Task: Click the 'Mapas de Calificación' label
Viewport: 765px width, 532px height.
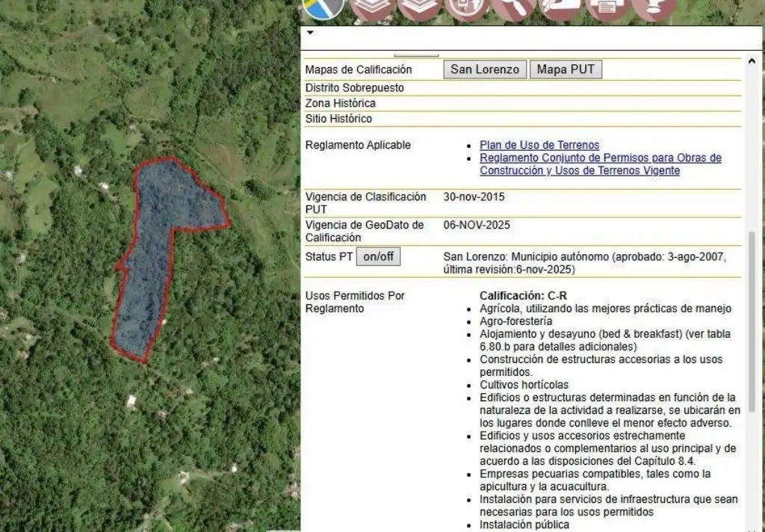Action: pyautogui.click(x=359, y=69)
